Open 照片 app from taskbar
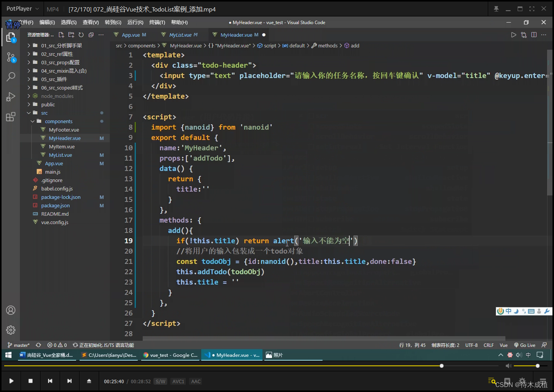 pos(293,355)
